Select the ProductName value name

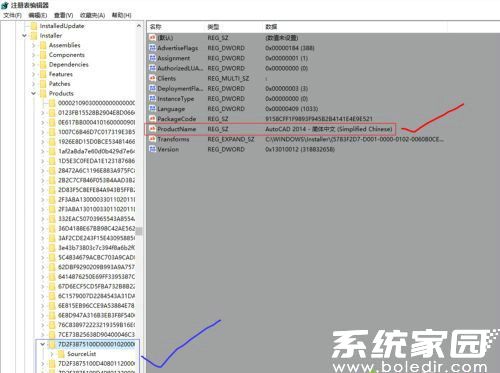point(177,129)
